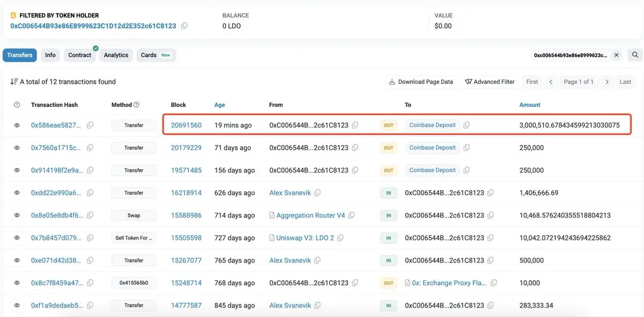This screenshot has height=317, width=644.
Task: Click the Method column help icon
Action: pyautogui.click(x=136, y=105)
